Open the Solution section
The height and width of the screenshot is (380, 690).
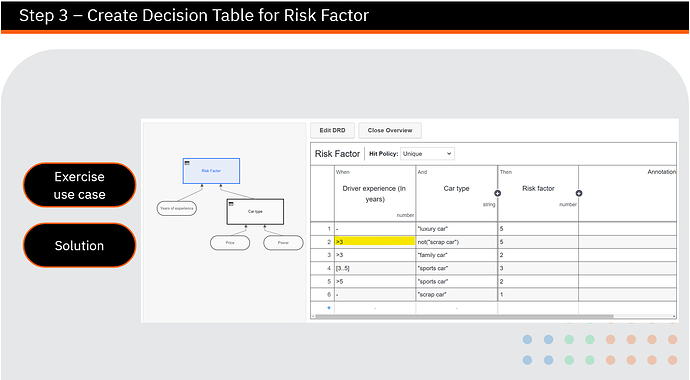click(79, 245)
